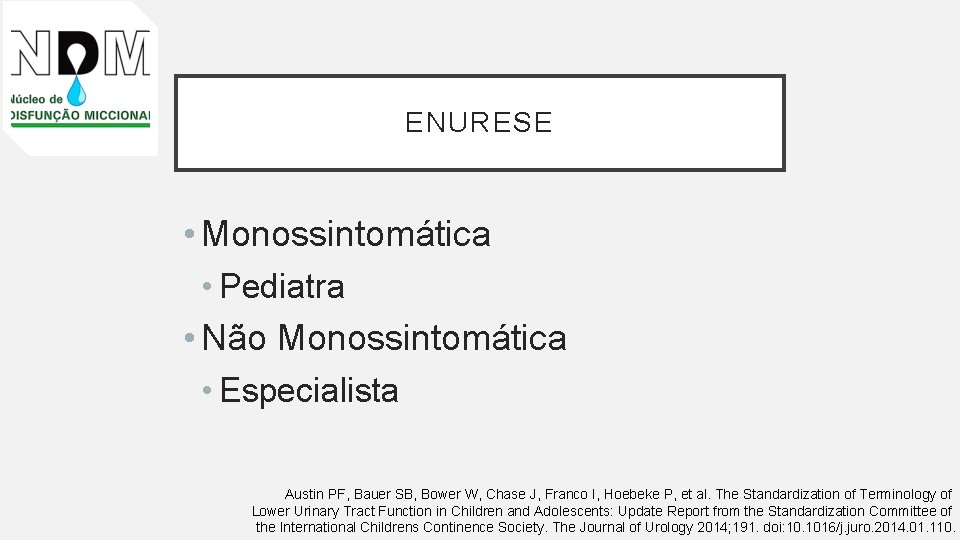
Task: Click the outlined letter N in the logo
Action: pos(32,53)
